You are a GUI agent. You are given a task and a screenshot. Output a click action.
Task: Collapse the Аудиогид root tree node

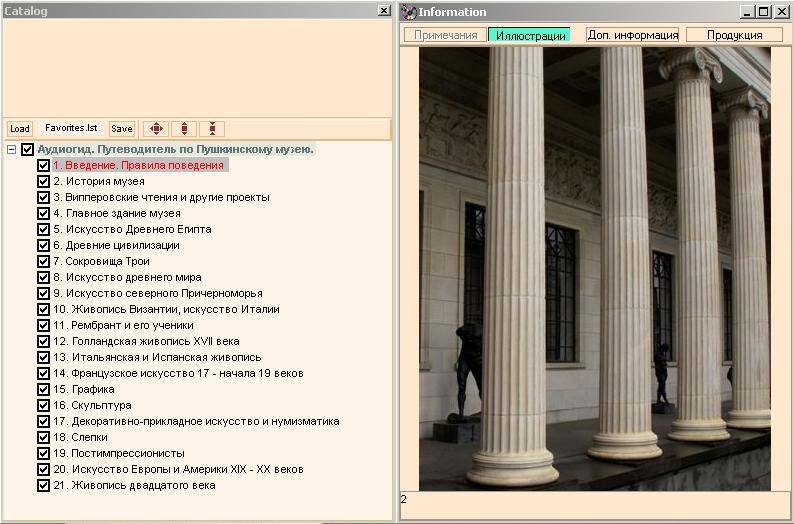11,149
